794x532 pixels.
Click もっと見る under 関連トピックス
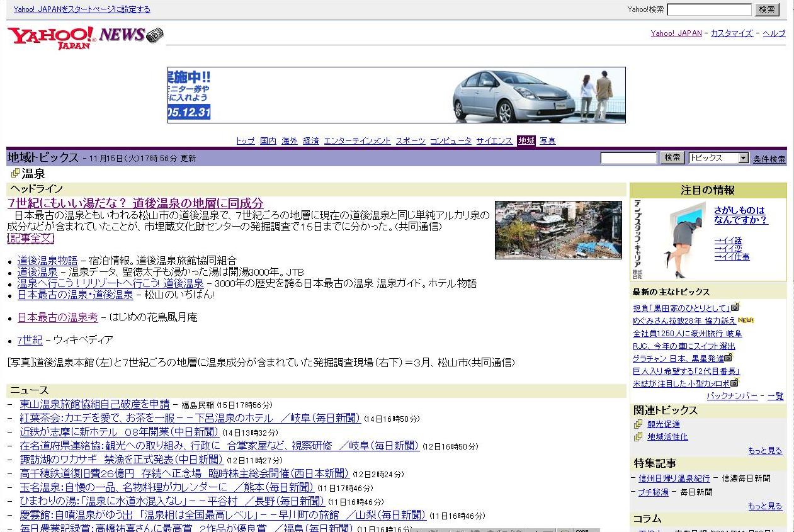(765, 451)
